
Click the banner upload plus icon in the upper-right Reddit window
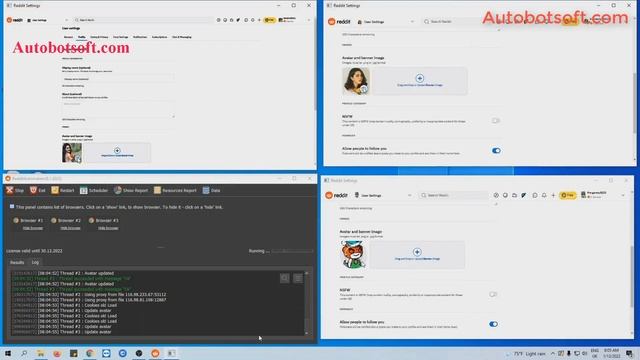coord(419,78)
